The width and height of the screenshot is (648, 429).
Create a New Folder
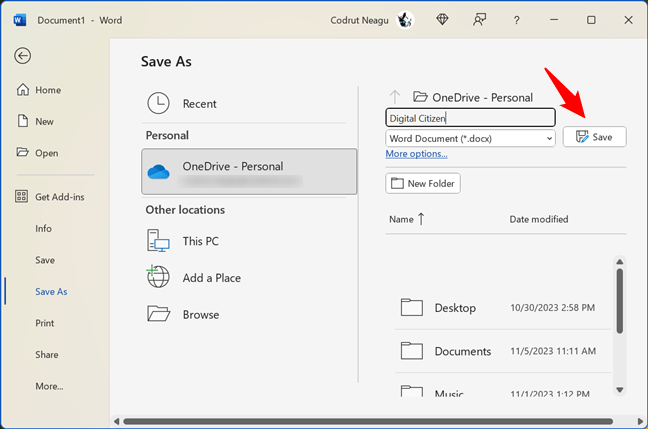coord(423,184)
